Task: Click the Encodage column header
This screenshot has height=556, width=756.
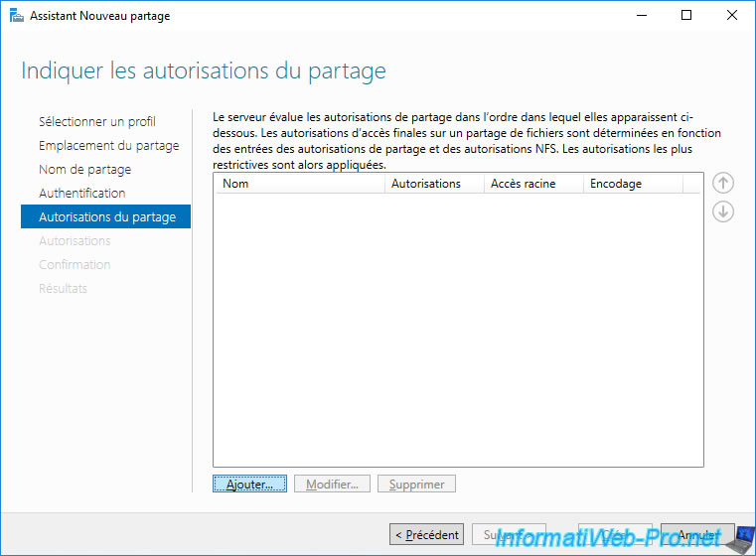Action: pyautogui.click(x=632, y=184)
